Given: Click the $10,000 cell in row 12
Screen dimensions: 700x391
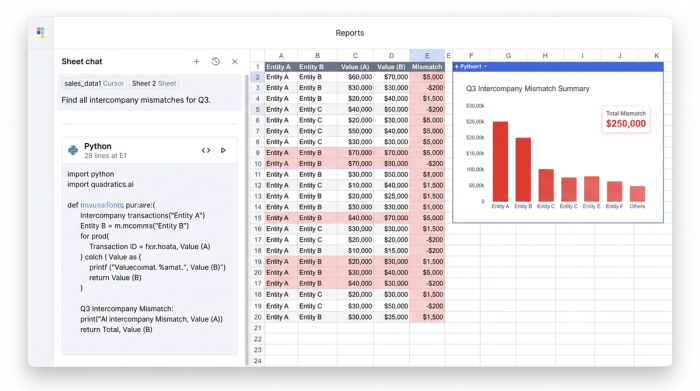Looking at the screenshot, I should coord(355,185).
